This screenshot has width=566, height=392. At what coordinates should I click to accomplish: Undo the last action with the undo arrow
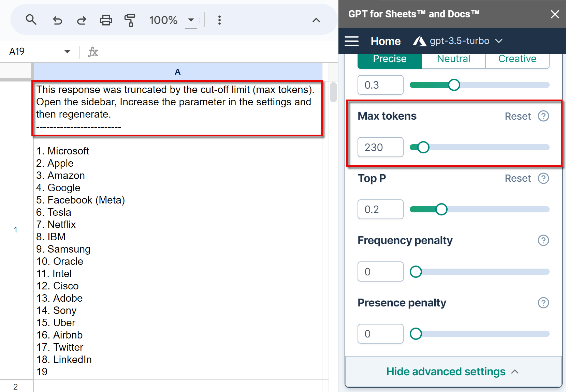coord(57,20)
